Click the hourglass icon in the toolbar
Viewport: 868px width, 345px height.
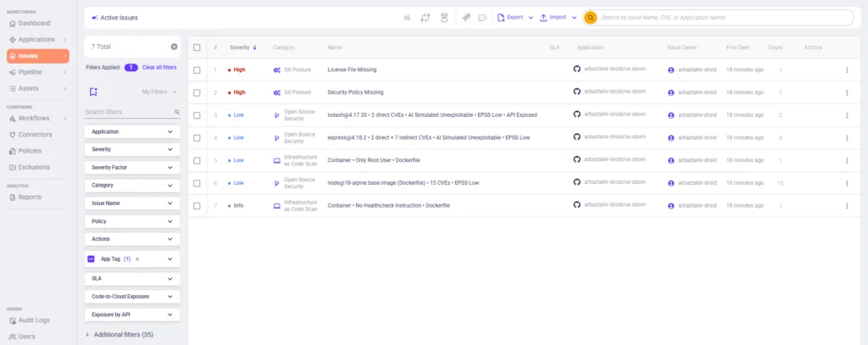click(444, 18)
